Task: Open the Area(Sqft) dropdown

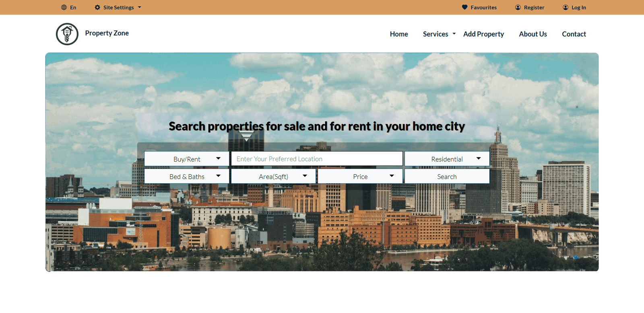Action: pos(274,176)
